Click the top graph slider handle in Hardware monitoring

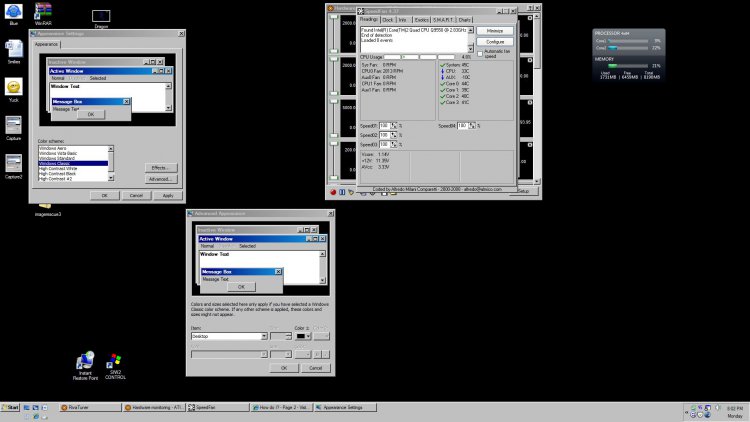pos(334,17)
